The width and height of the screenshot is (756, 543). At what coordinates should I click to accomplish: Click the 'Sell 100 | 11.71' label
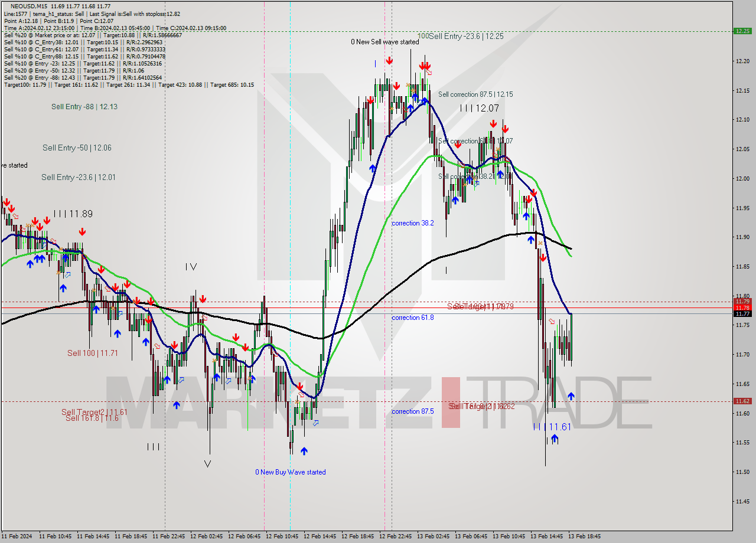[x=93, y=353]
